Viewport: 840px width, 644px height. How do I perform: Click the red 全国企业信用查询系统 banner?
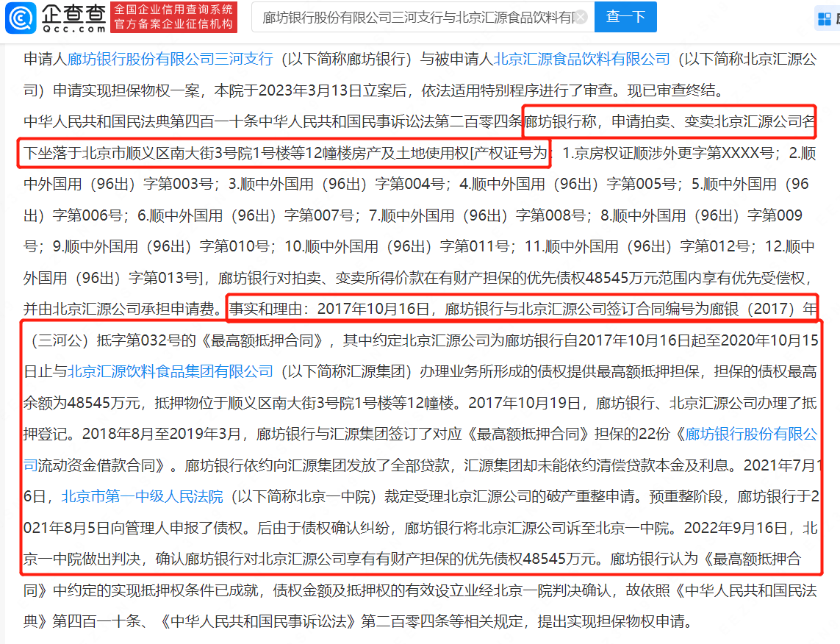173,17
